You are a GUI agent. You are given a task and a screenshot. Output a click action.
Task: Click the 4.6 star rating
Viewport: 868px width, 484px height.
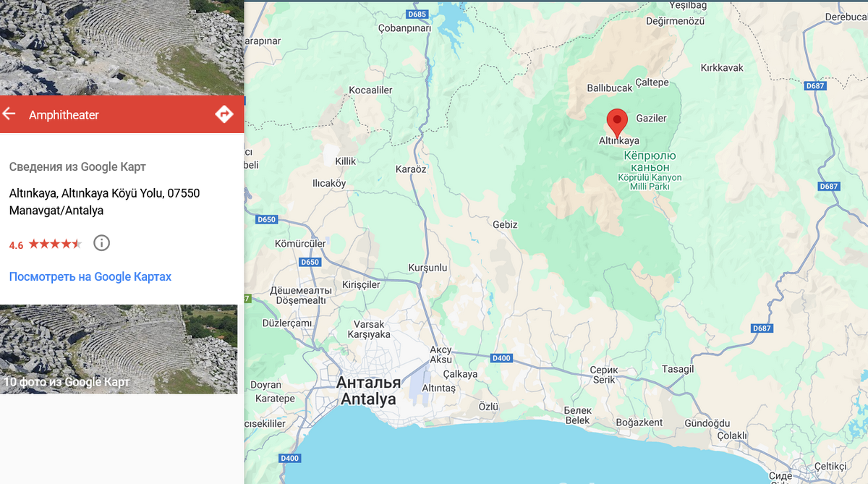[46, 245]
